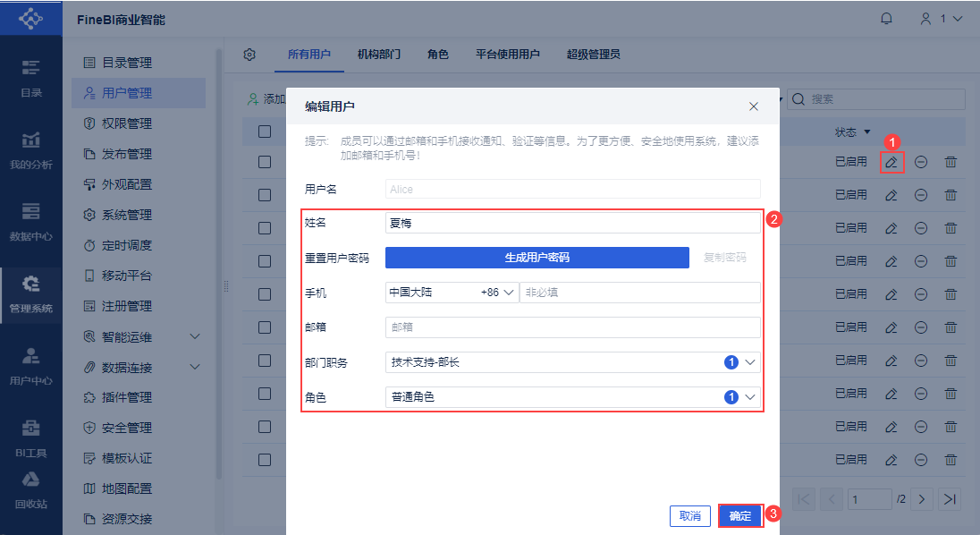This screenshot has height=535, width=980.
Task: Click the edit pencil icon in last user row
Action: tap(891, 460)
